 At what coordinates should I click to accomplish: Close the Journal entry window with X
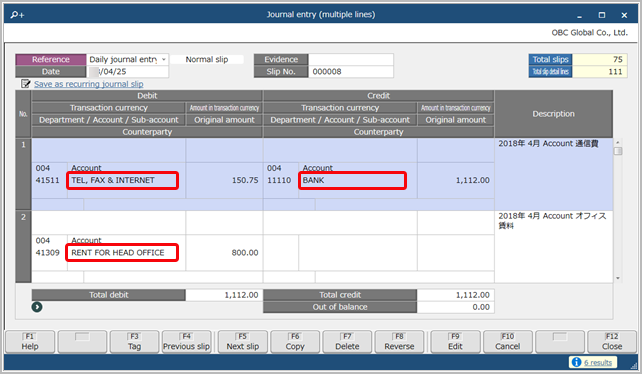coord(624,15)
